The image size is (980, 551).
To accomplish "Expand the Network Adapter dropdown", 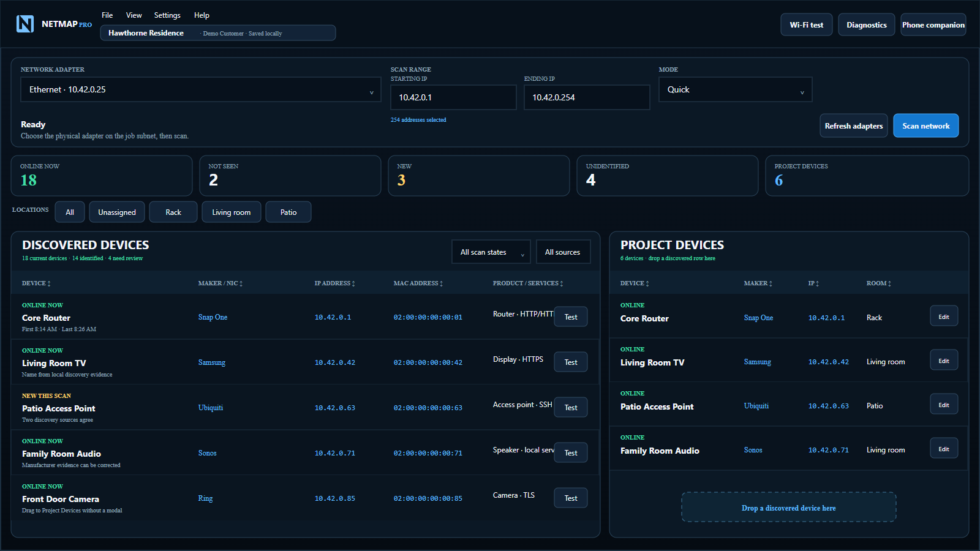I will (x=201, y=89).
